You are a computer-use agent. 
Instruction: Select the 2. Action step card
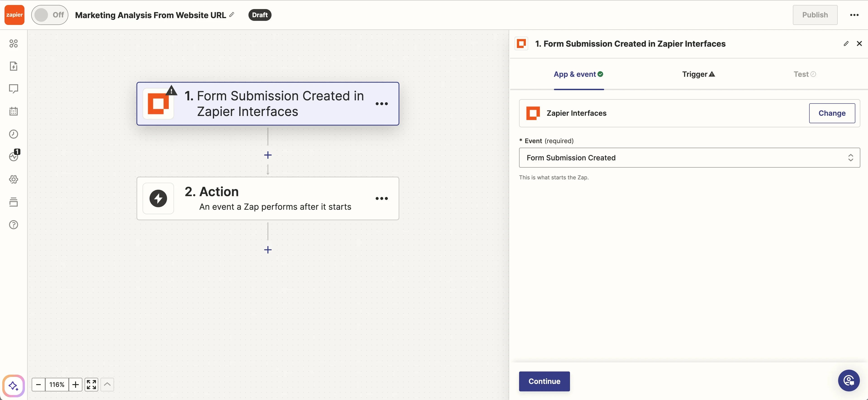(267, 198)
